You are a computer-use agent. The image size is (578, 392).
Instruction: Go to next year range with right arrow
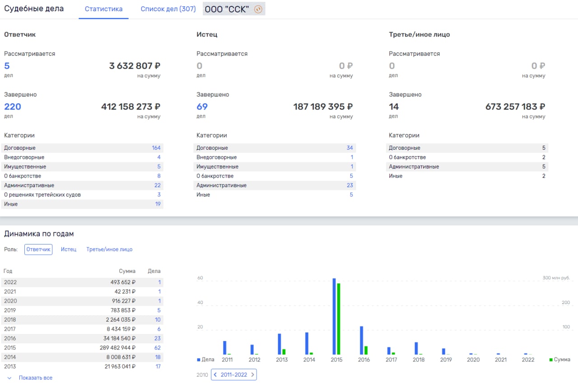252,375
